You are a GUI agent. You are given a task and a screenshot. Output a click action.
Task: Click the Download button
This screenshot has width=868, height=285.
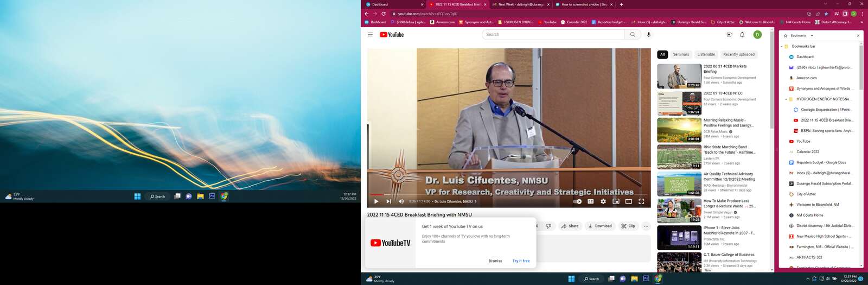tap(600, 226)
